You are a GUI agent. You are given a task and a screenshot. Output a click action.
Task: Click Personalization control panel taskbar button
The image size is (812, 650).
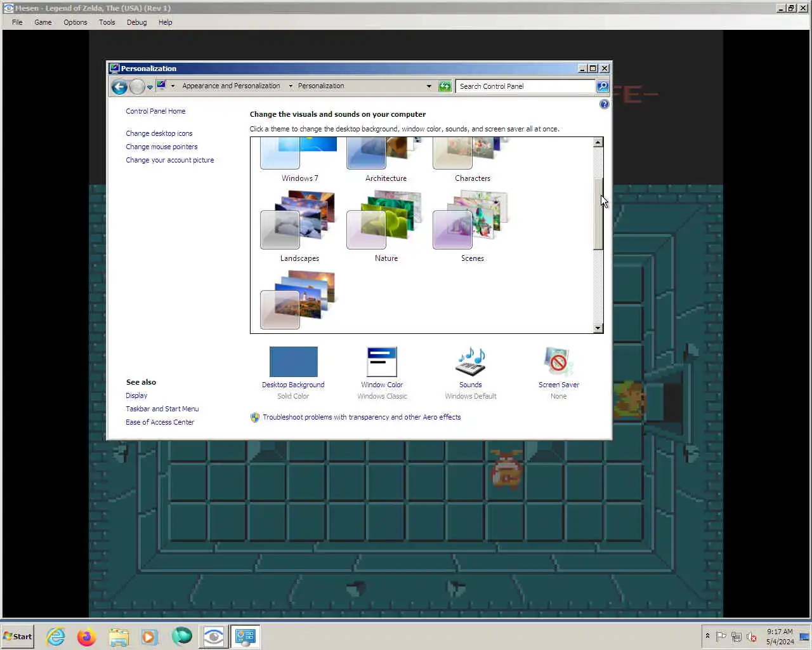(246, 637)
